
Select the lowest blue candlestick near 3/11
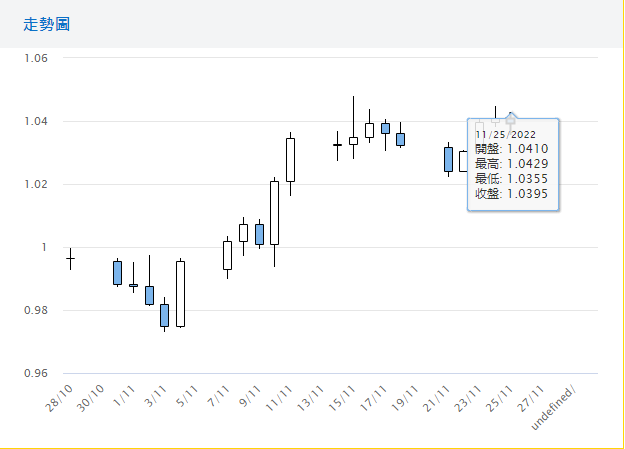(164, 315)
